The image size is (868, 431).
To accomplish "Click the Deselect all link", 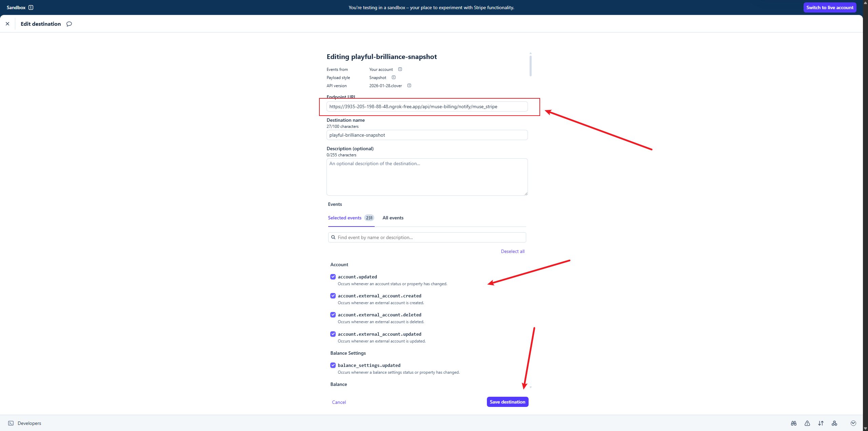I will click(512, 251).
